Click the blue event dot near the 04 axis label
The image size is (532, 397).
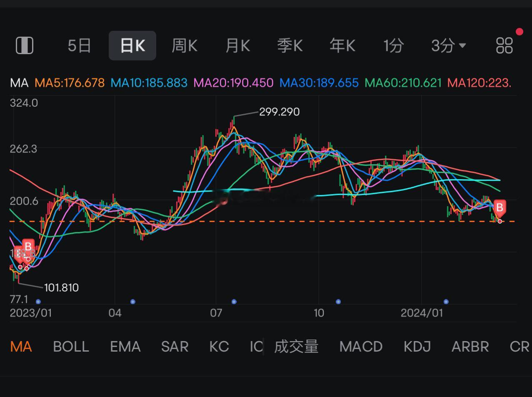[x=133, y=302]
